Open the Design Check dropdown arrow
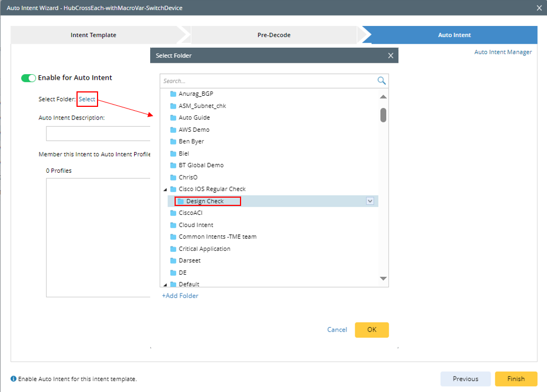The width and height of the screenshot is (547, 392). pos(370,201)
